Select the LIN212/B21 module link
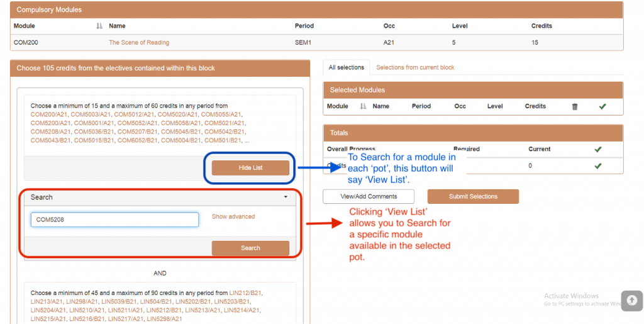This screenshot has width=644, height=324. point(245,293)
